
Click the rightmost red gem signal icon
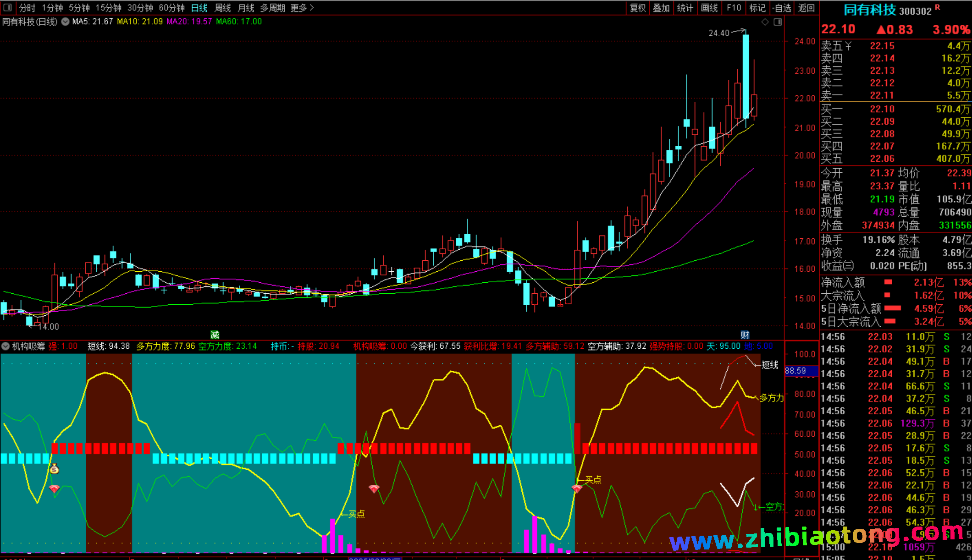(577, 489)
